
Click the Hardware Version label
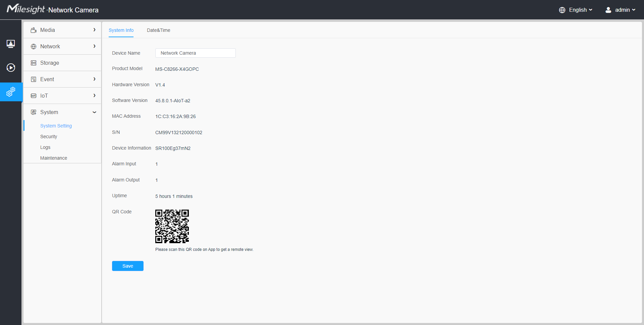click(x=131, y=85)
